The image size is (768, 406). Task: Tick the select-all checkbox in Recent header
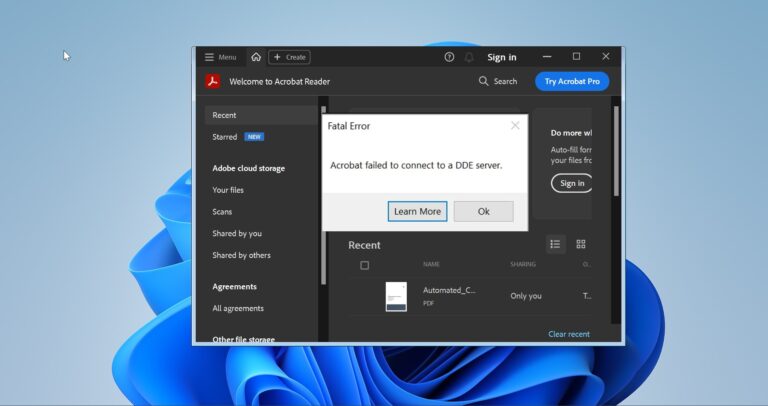(x=364, y=265)
